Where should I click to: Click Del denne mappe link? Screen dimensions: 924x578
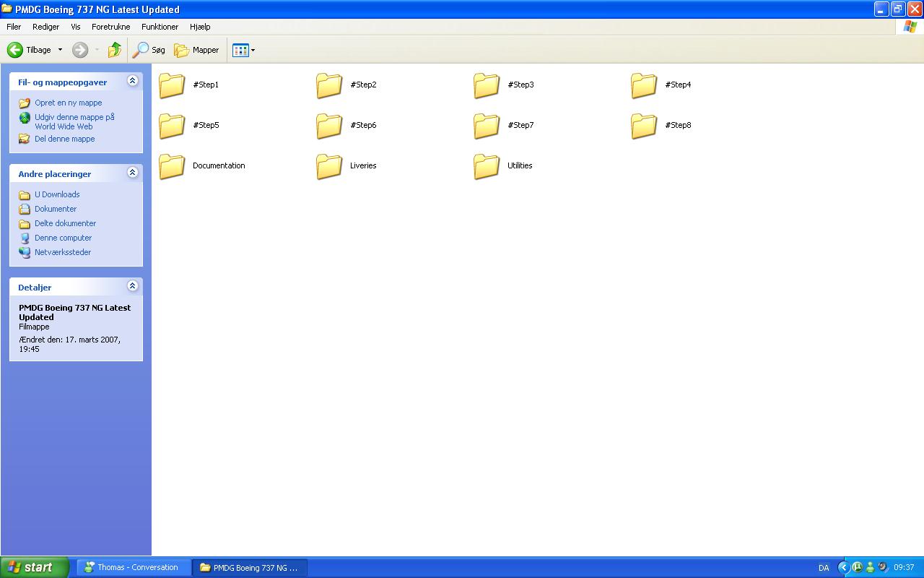[x=64, y=139]
